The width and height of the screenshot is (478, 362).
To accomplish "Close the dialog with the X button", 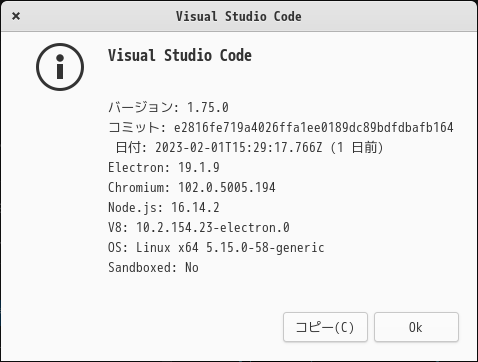I will [x=16, y=16].
